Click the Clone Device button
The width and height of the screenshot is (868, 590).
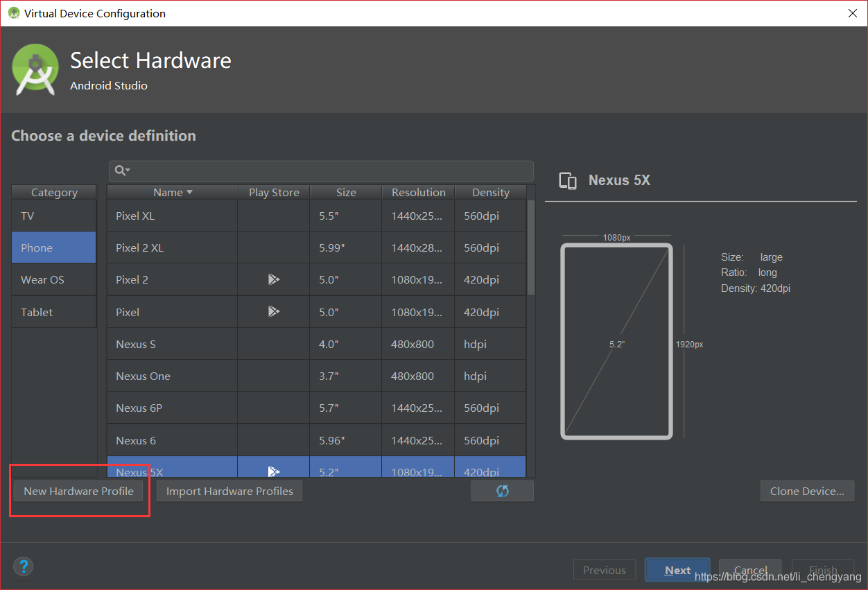coord(807,491)
